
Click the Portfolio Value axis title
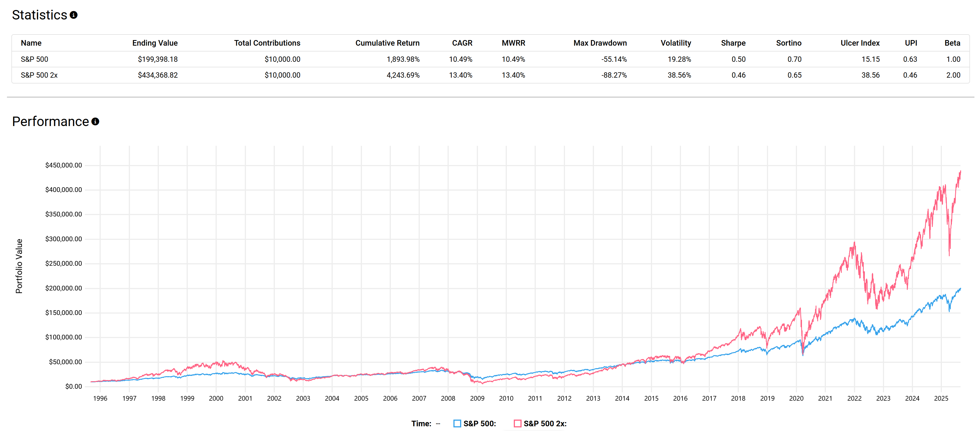click(19, 266)
